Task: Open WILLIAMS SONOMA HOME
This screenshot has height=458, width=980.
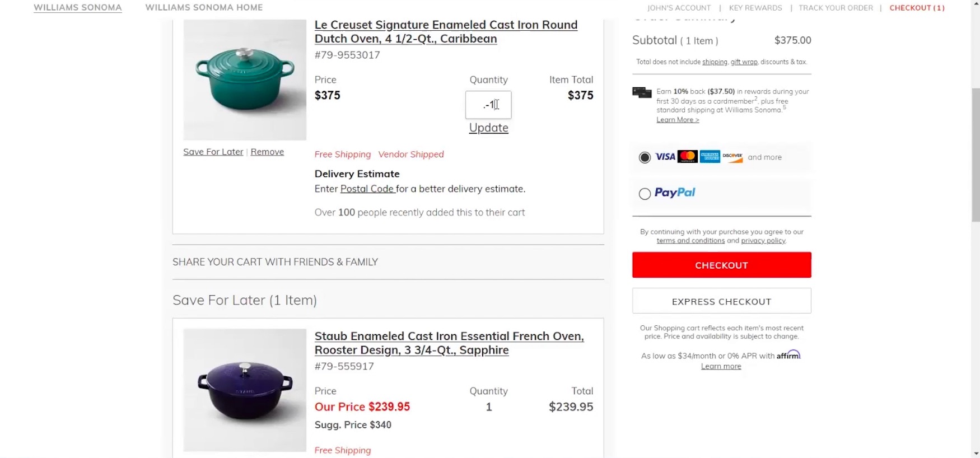Action: 204,7
